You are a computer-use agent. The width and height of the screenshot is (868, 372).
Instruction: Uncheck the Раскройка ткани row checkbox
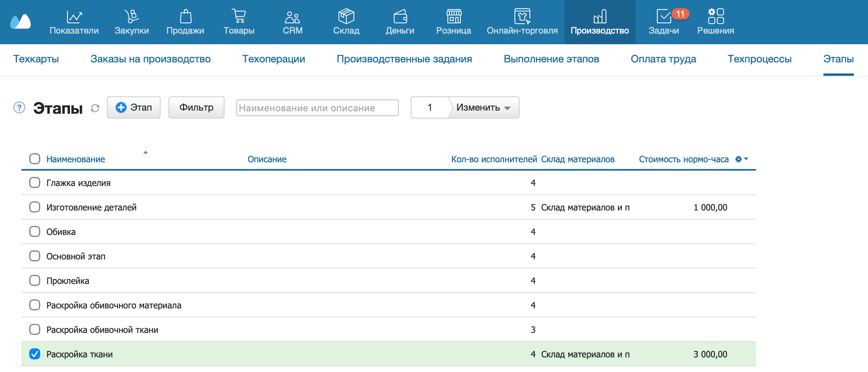click(x=35, y=354)
